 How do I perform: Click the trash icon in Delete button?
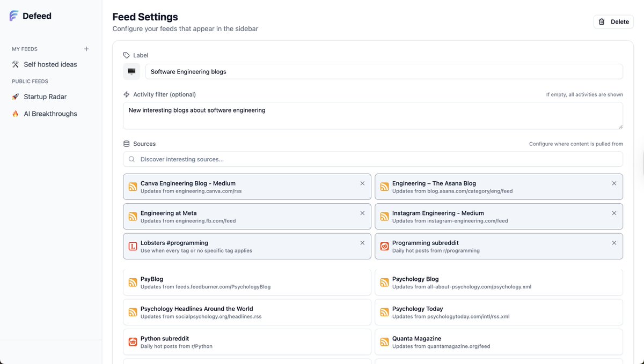coord(602,22)
